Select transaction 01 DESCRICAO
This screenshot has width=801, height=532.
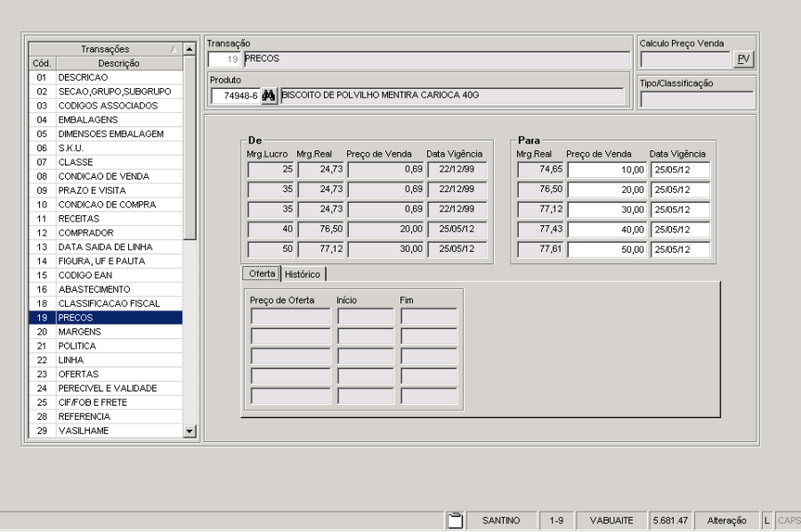[106, 77]
